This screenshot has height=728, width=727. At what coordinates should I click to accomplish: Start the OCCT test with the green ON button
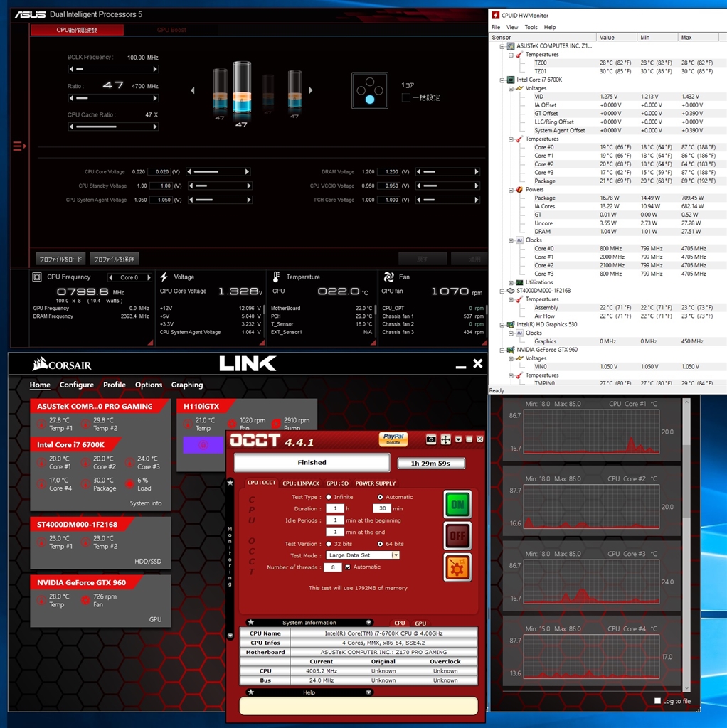(457, 504)
